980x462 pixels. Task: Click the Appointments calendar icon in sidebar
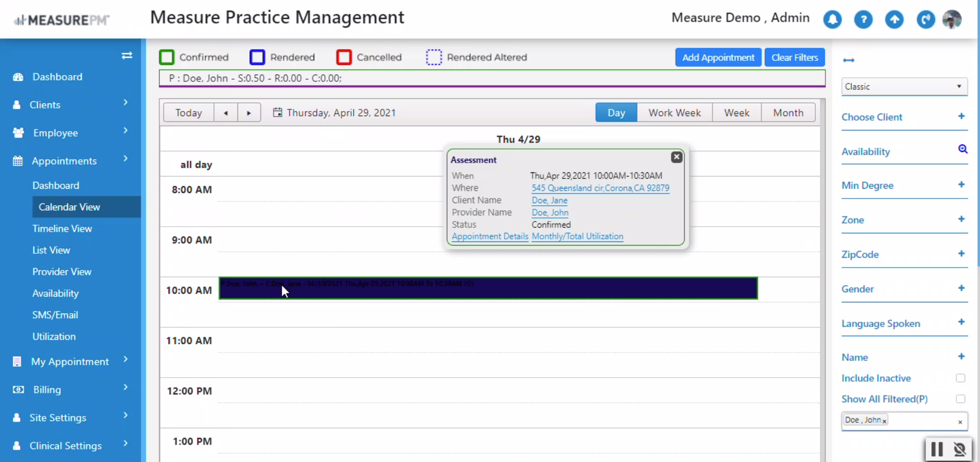click(18, 161)
